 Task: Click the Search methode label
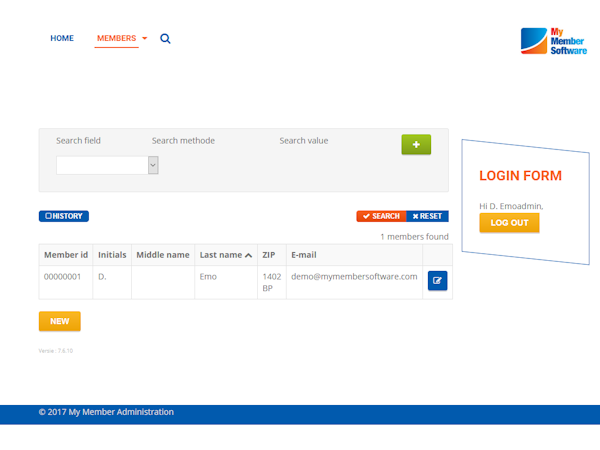pos(183,141)
